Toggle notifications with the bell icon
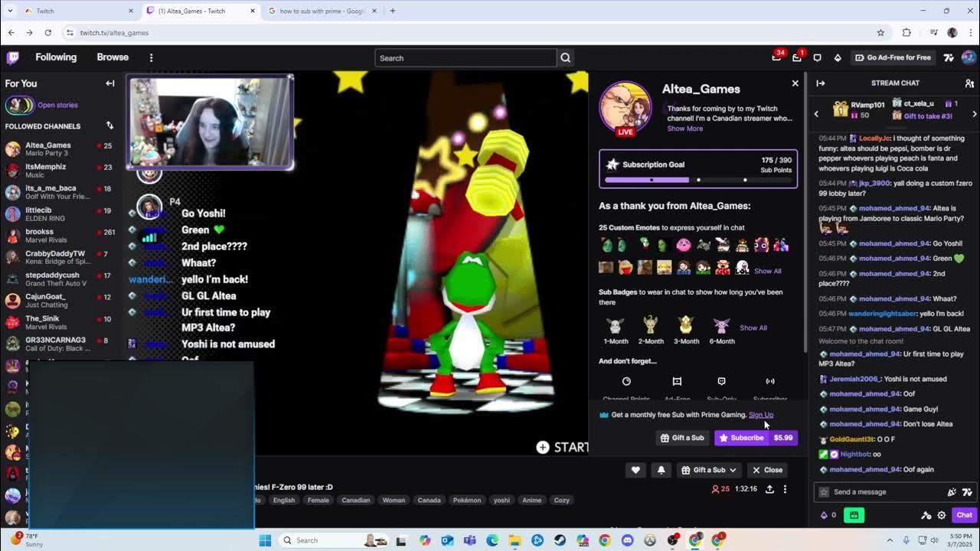The width and height of the screenshot is (980, 551). click(661, 470)
